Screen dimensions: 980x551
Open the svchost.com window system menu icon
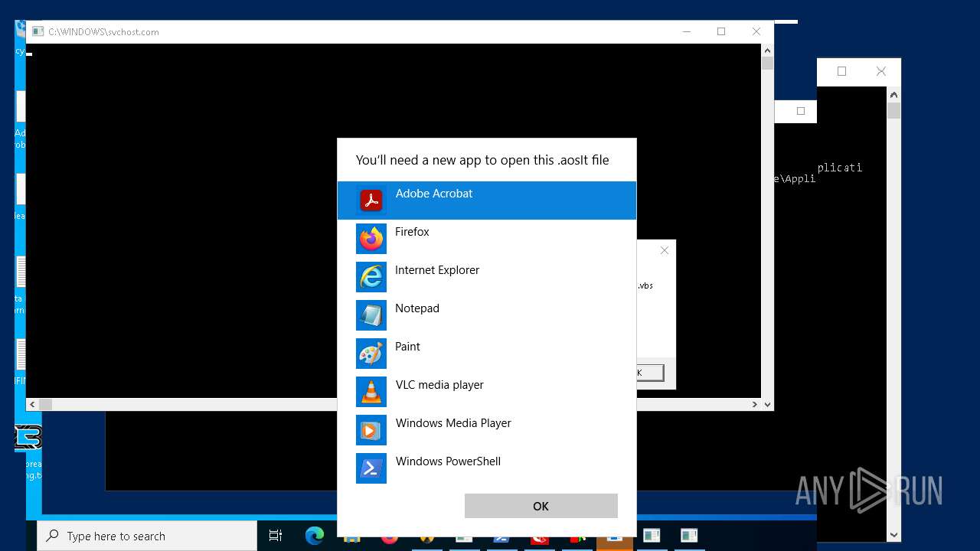[x=37, y=31]
